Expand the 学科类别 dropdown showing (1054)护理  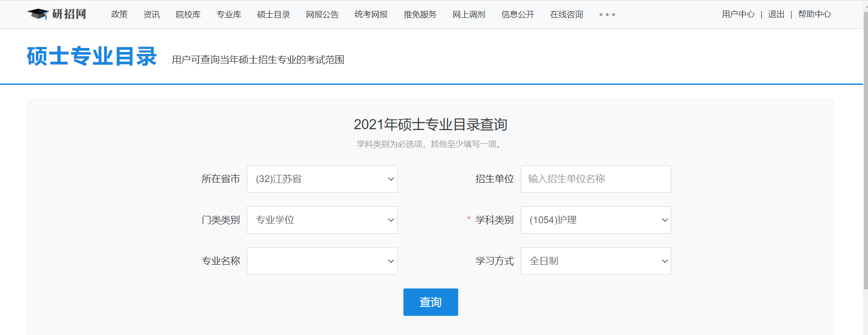pos(596,220)
